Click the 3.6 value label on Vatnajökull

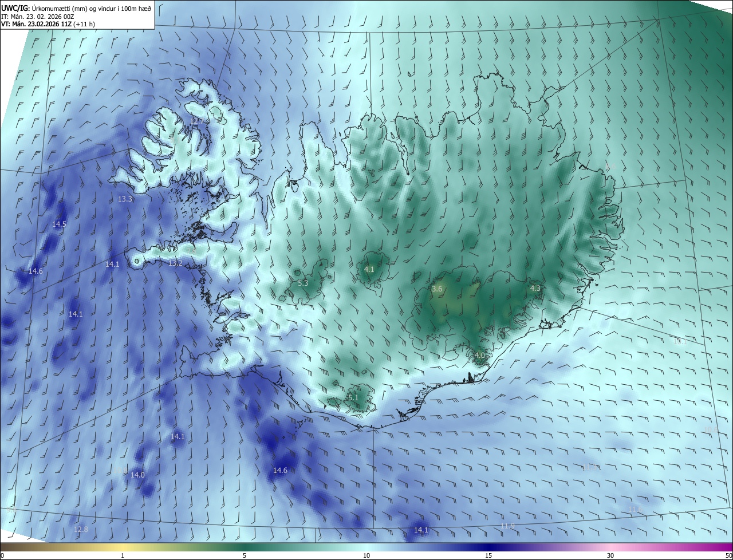click(x=437, y=289)
